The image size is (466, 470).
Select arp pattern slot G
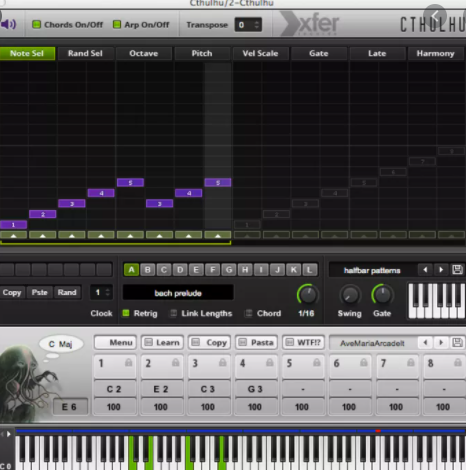coord(229,270)
